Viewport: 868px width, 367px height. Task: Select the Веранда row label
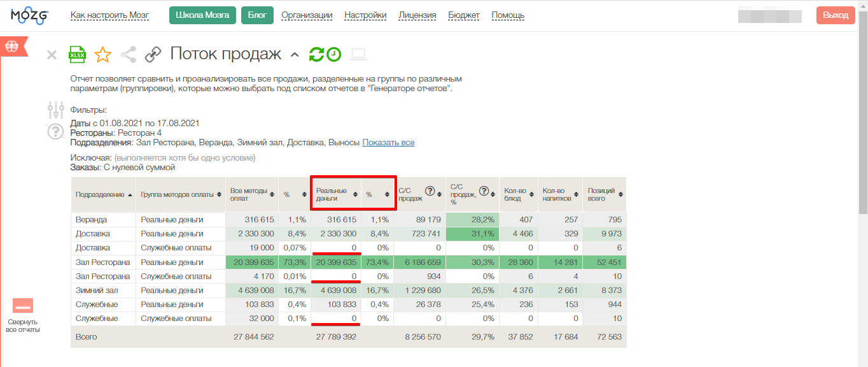pyautogui.click(x=92, y=220)
